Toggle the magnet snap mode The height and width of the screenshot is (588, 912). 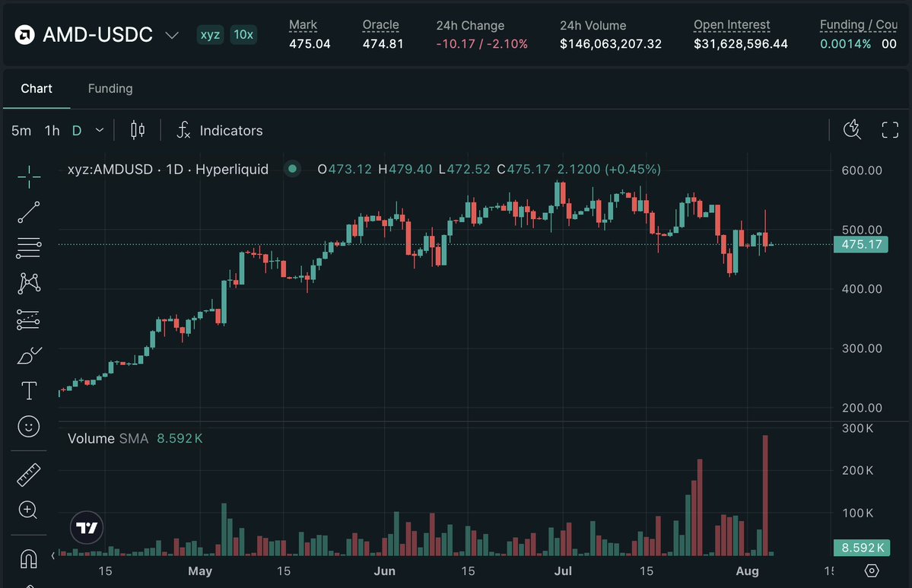pyautogui.click(x=28, y=558)
